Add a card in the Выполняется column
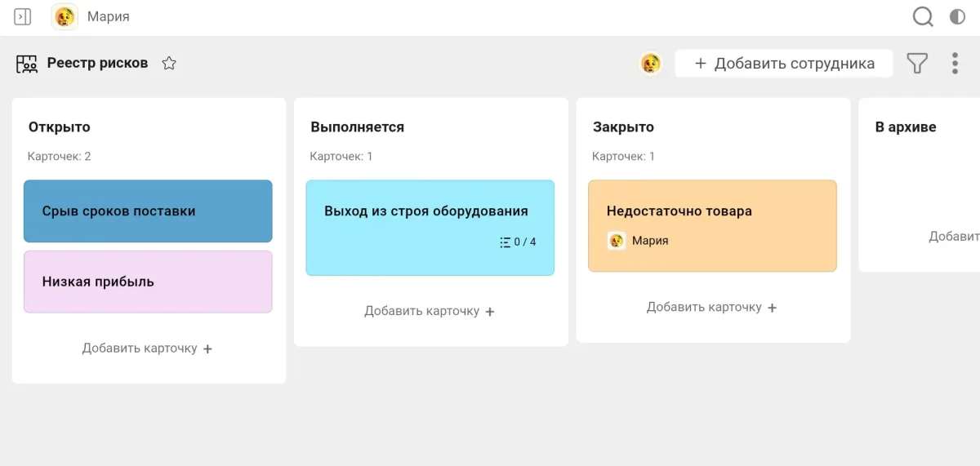 (430, 311)
